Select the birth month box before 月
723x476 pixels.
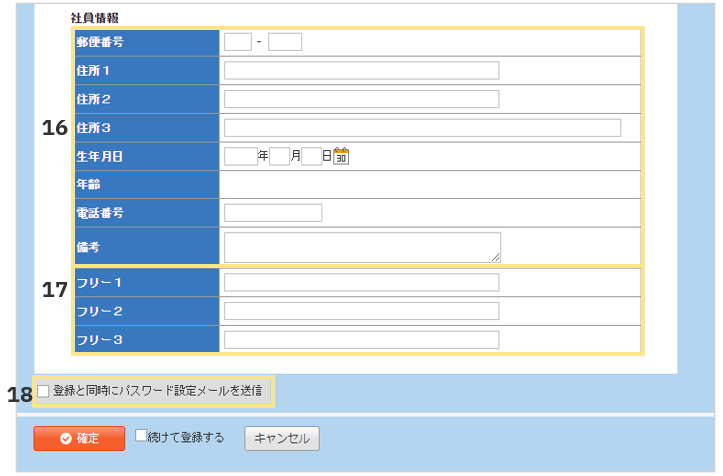[279, 156]
